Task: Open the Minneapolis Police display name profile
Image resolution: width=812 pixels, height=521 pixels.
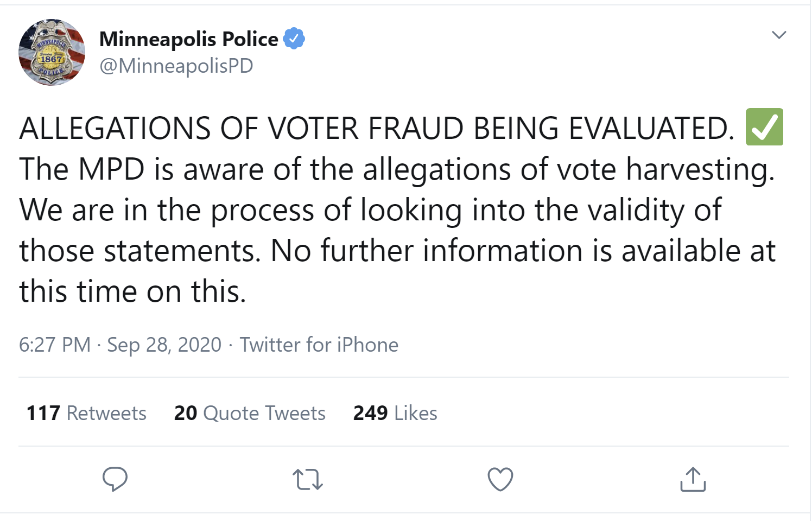Action: [x=189, y=39]
